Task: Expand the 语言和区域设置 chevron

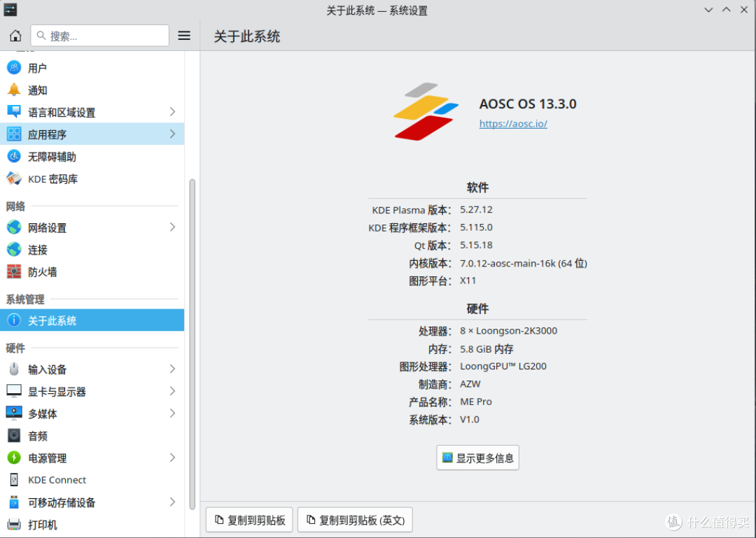Action: (x=172, y=112)
